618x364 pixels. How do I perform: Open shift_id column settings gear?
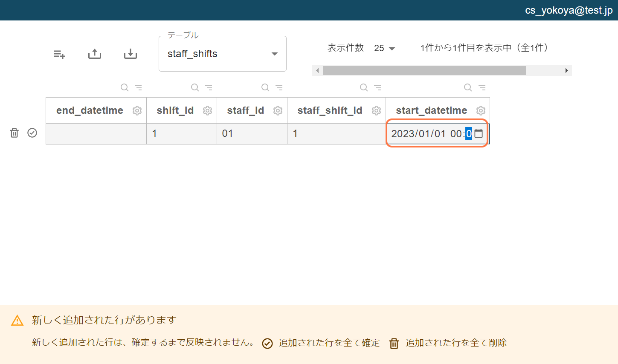pos(207,110)
